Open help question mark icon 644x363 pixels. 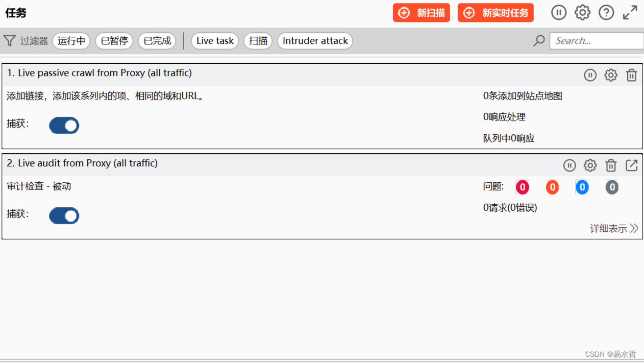click(x=606, y=13)
